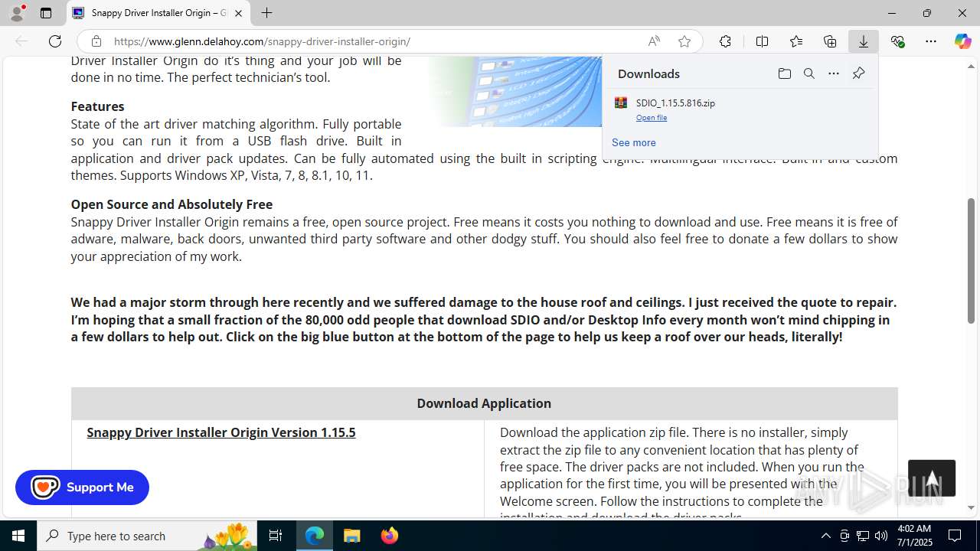Open Browser essentials icon
Screen dimensions: 980x551
(x=897, y=41)
